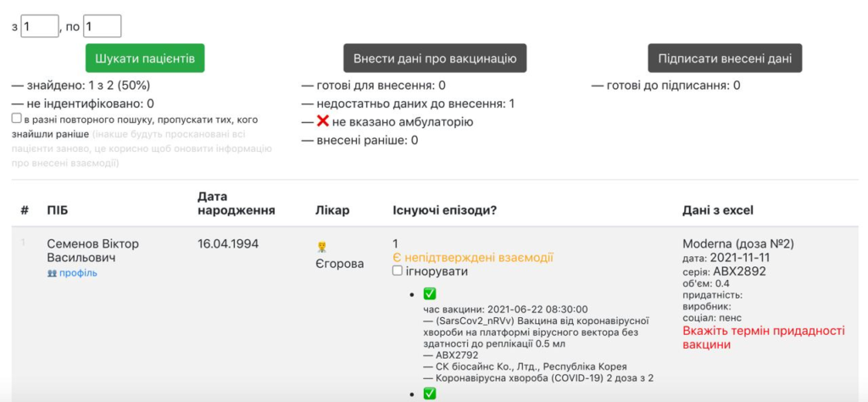Click готові до підписання: 0 status
This screenshot has height=402, width=868.
(x=666, y=86)
